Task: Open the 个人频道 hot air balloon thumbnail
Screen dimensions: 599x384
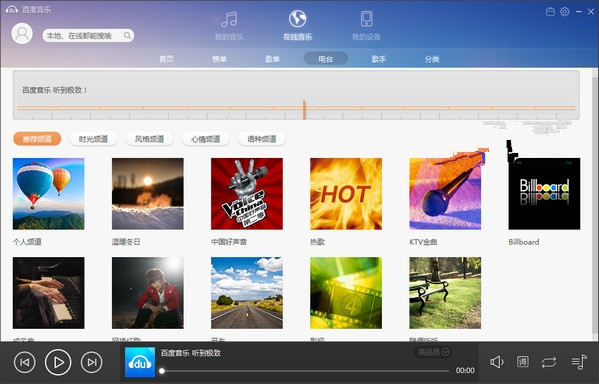Action: tap(49, 194)
